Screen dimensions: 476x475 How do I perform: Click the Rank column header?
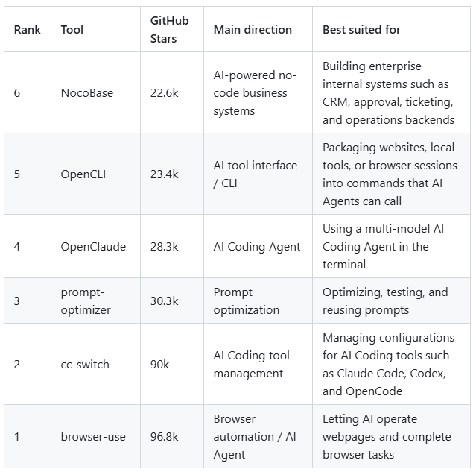[27, 30]
